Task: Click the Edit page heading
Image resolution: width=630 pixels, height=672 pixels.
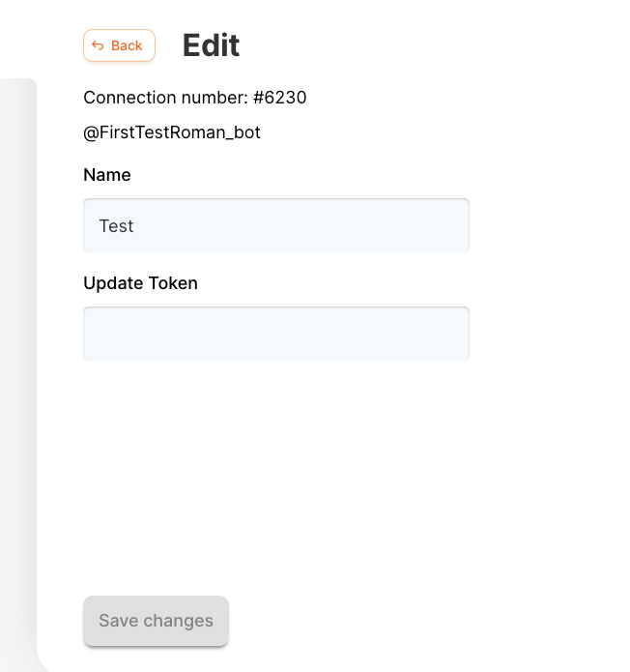Action: point(211,45)
